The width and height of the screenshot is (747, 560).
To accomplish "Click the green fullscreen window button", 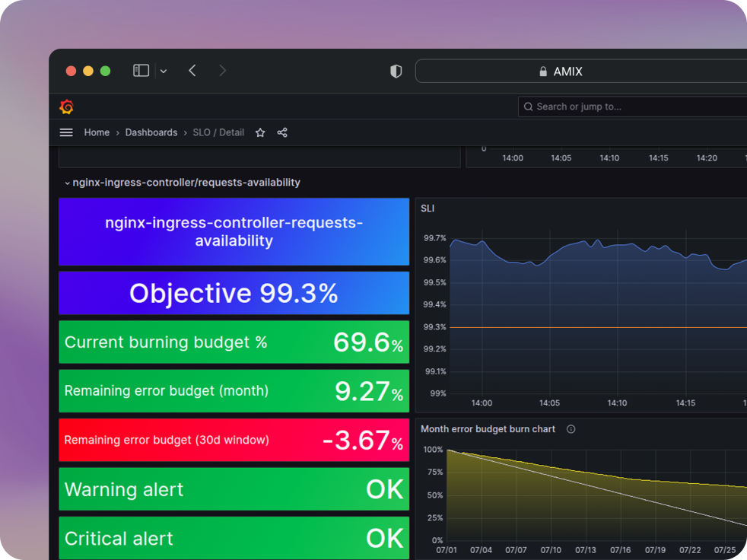I will 105,71.
